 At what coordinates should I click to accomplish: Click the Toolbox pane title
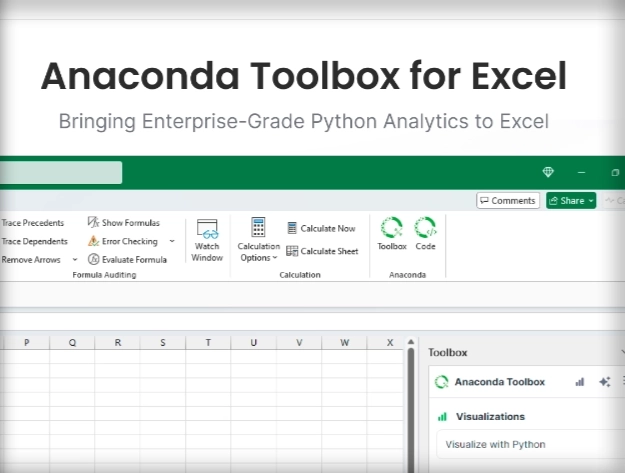coord(448,353)
